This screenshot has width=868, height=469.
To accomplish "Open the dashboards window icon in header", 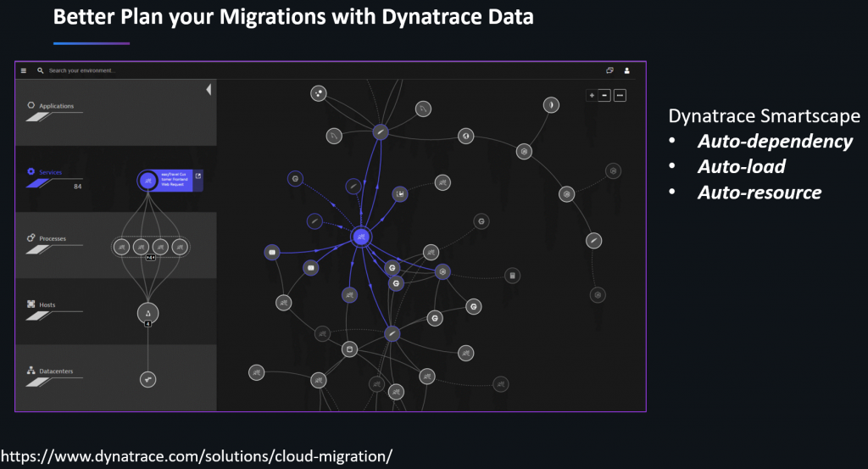I will [x=609, y=70].
